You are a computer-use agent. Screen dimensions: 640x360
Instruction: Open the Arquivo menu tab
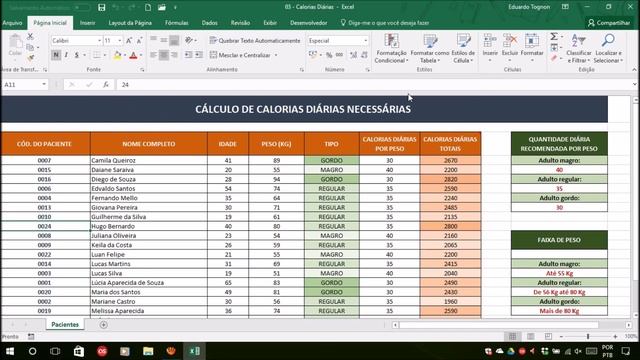pos(12,23)
